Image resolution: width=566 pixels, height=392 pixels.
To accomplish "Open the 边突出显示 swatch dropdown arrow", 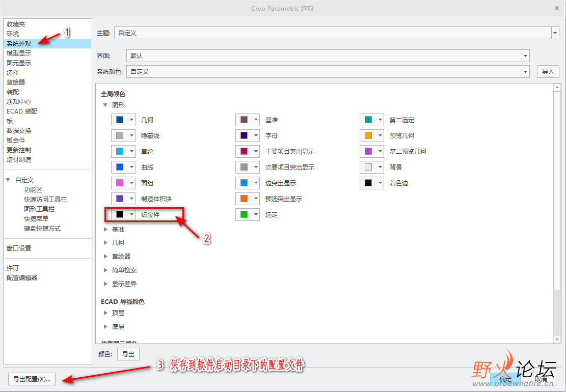I will [256, 183].
